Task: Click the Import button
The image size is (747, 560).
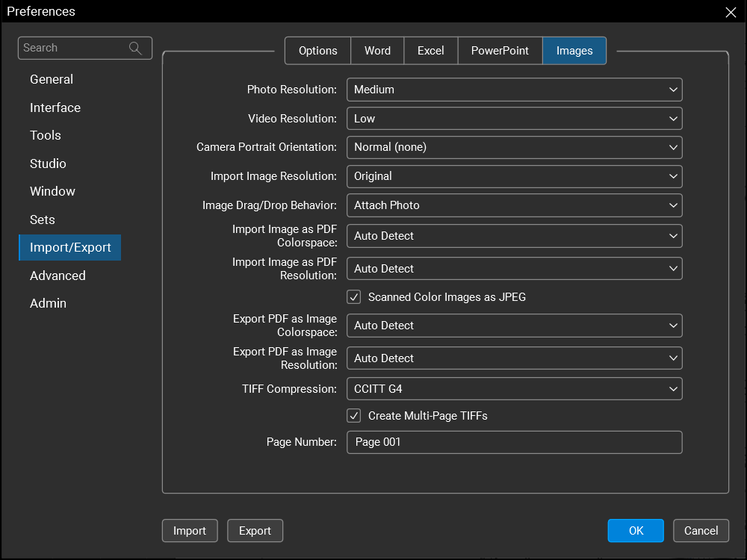Action: tap(190, 531)
